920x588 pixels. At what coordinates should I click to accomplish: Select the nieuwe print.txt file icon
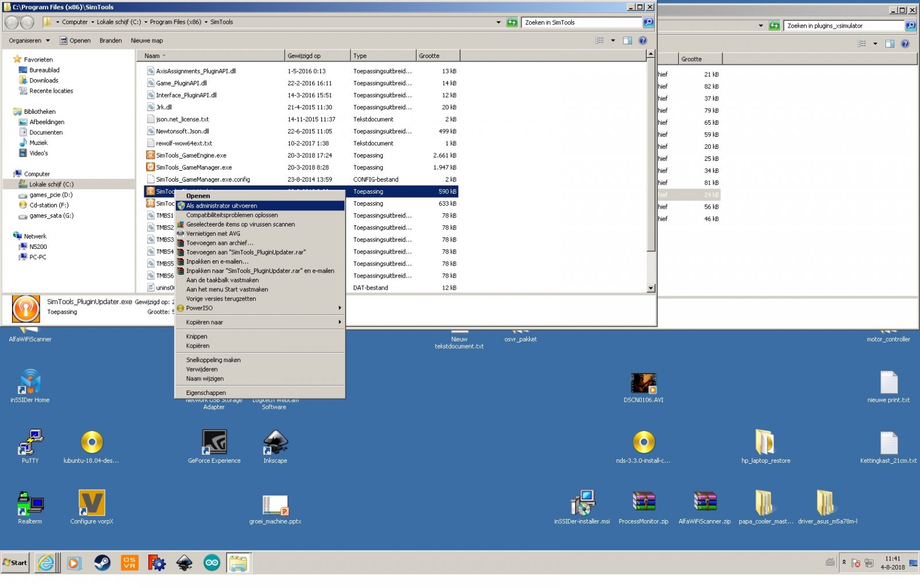[888, 386]
